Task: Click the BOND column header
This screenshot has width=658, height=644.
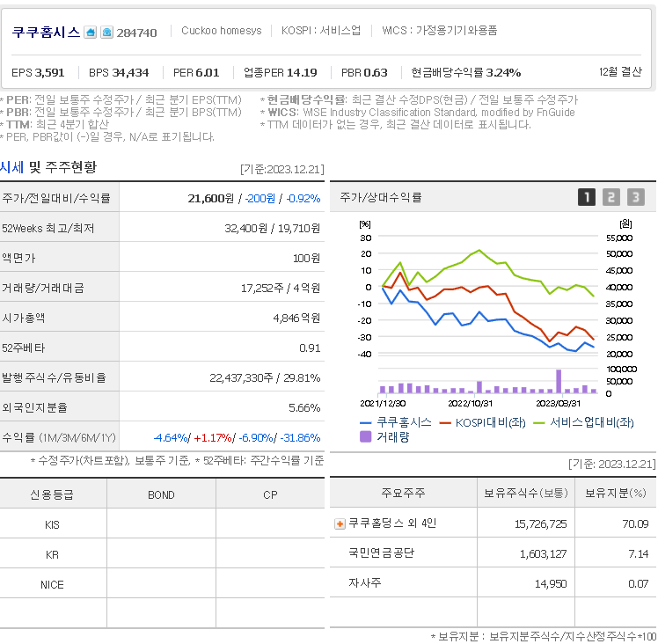Action: [161, 494]
